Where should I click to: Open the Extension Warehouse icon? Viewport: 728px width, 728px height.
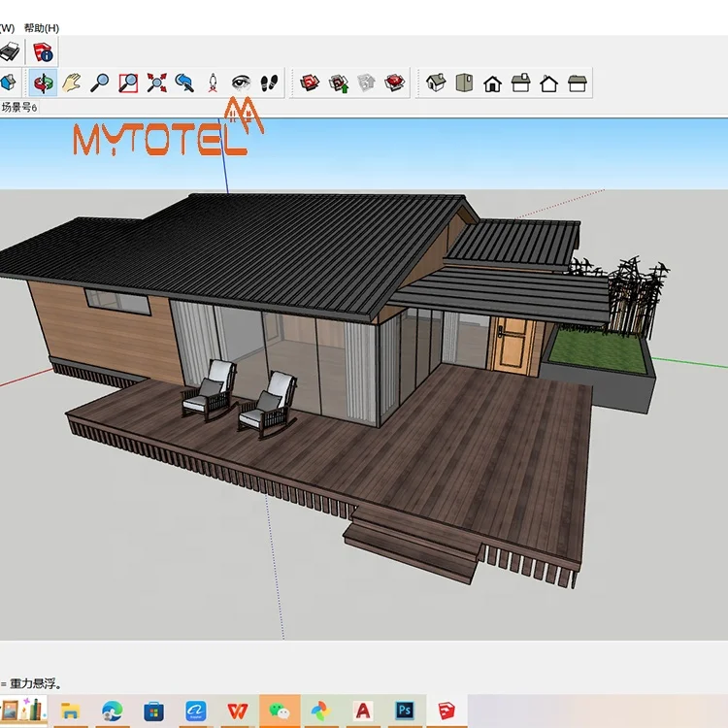[394, 83]
